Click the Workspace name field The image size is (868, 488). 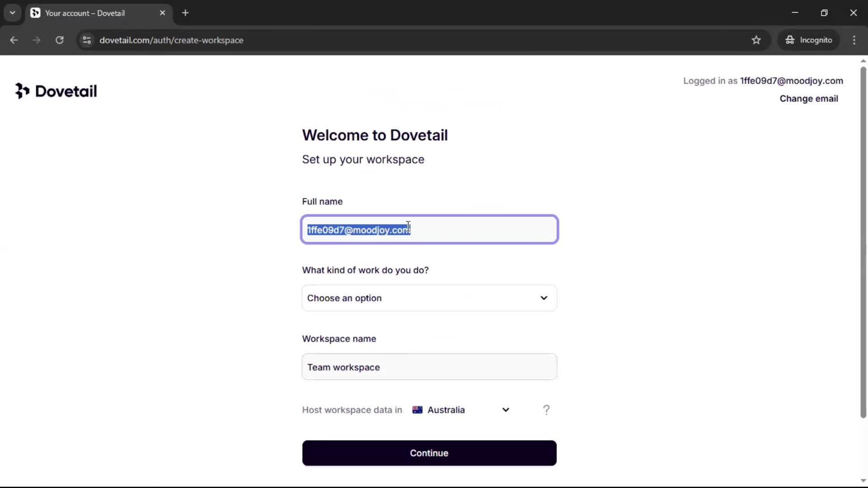coord(429,367)
